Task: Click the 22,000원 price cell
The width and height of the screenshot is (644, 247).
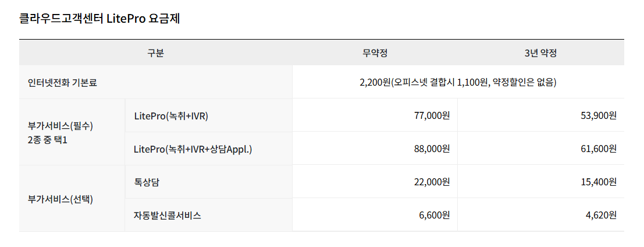Action: [x=430, y=182]
